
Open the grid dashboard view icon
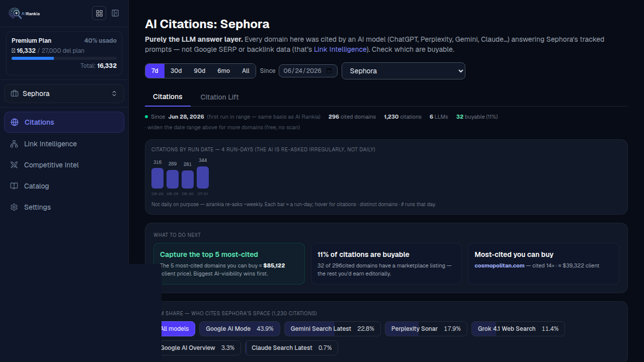click(x=99, y=13)
